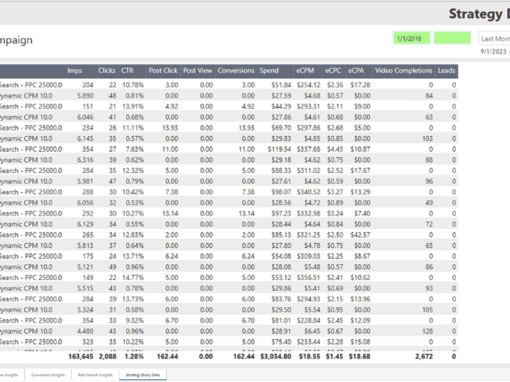The image size is (510, 382).
Task: Sort by Video Completions column header
Action: click(403, 71)
